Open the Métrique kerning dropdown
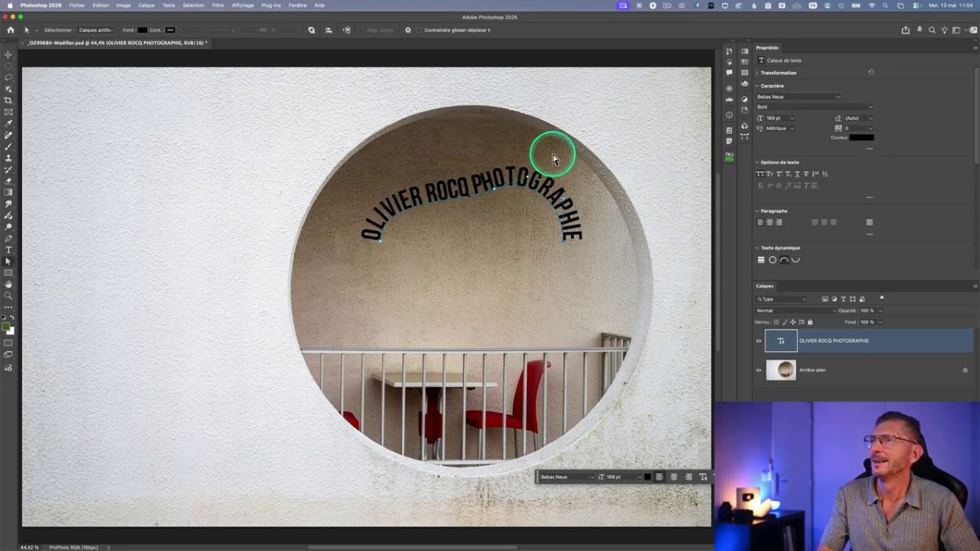 click(780, 128)
